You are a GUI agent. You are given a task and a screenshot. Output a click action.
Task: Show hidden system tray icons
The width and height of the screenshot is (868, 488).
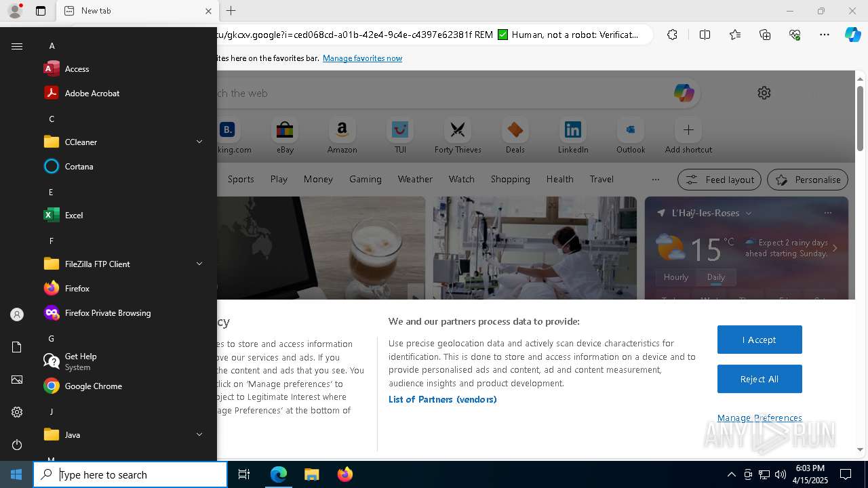pyautogui.click(x=731, y=474)
